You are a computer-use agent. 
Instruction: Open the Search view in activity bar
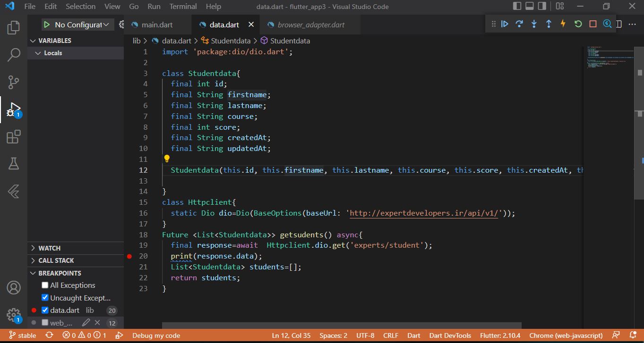pos(14,55)
